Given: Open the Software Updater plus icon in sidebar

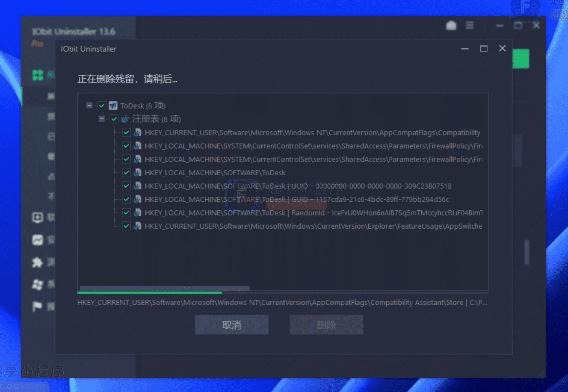Looking at the screenshot, I should pos(38,217).
